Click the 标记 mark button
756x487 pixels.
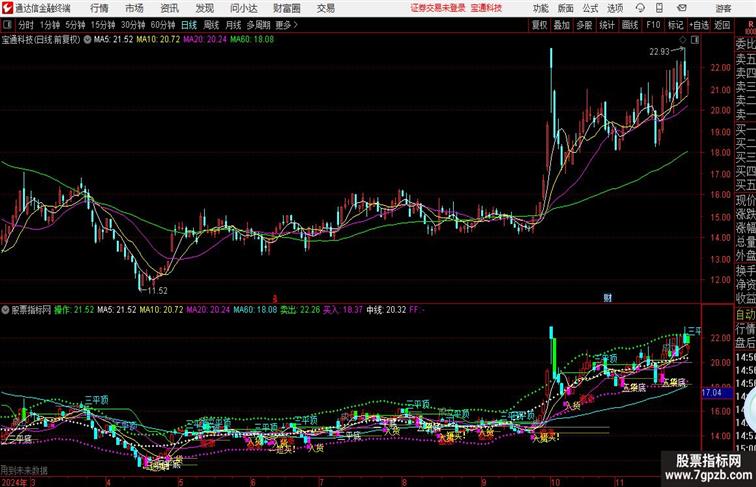(675, 25)
